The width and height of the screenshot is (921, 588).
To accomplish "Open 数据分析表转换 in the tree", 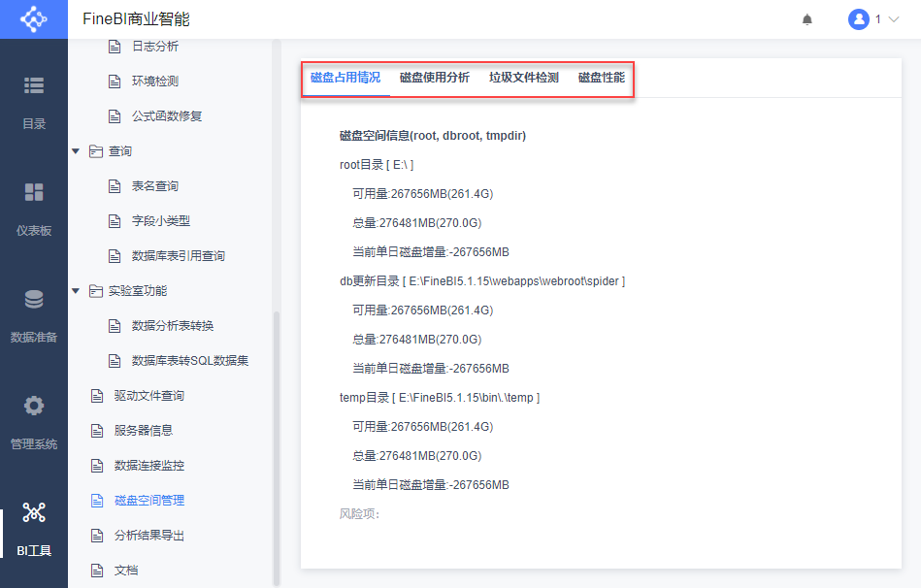I will tap(173, 326).
